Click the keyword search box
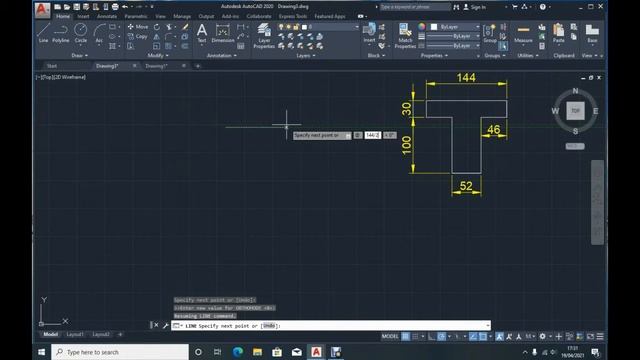 pyautogui.click(x=415, y=7)
